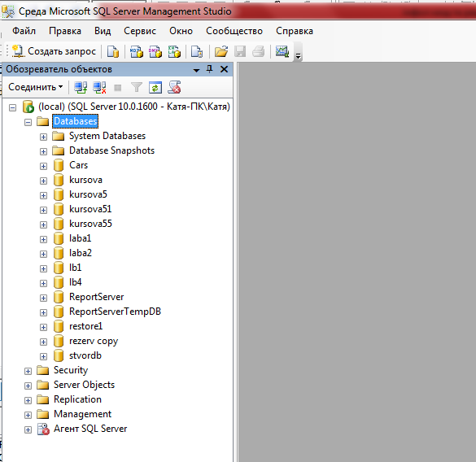Click the Connect Object Explorer icon
The width and height of the screenshot is (476, 462).
tap(81, 87)
